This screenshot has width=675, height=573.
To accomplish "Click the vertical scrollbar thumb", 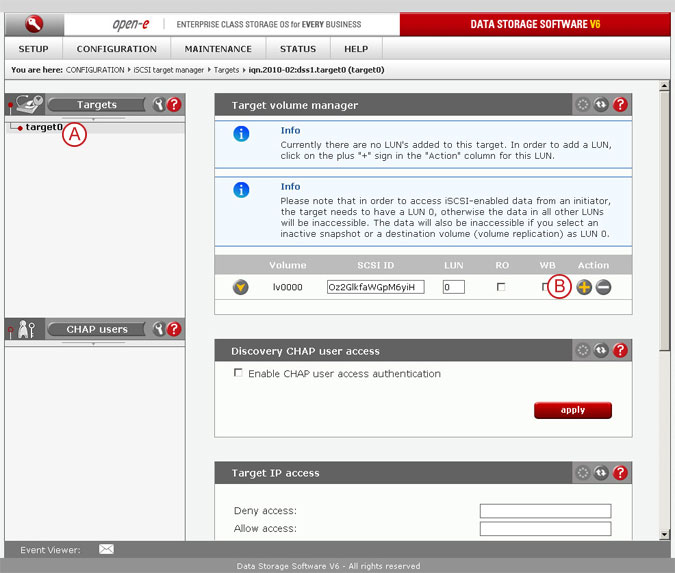I will (664, 220).
